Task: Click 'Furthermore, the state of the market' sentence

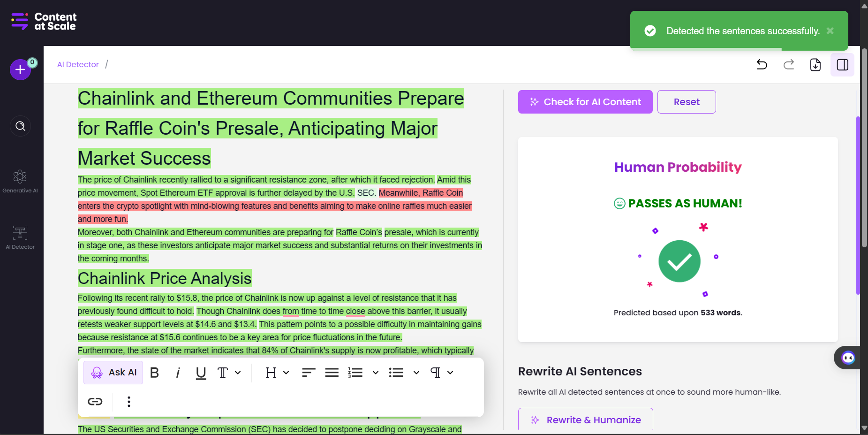Action: (276, 351)
